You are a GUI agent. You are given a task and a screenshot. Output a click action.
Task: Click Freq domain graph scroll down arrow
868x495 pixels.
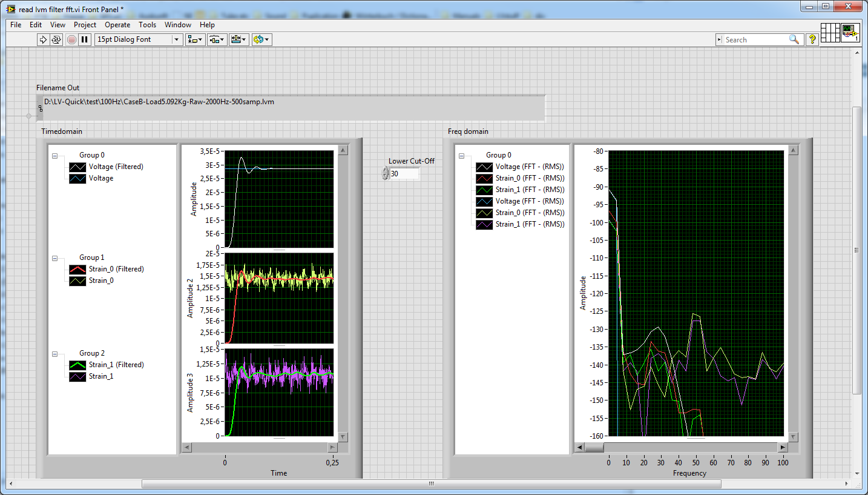(x=793, y=437)
